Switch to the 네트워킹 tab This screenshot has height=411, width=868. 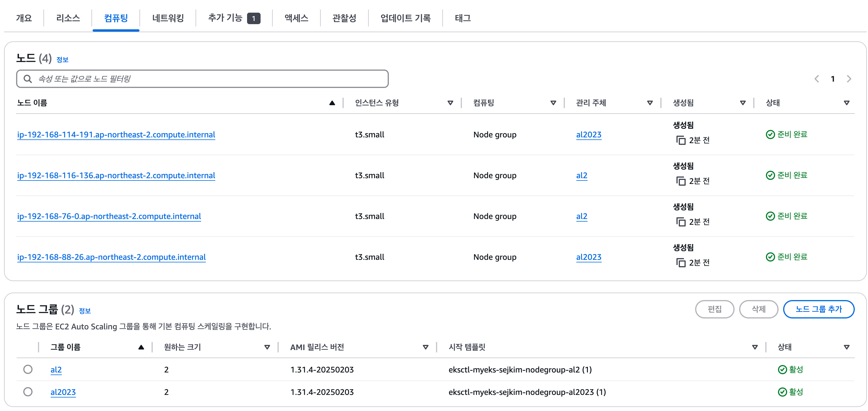[168, 18]
